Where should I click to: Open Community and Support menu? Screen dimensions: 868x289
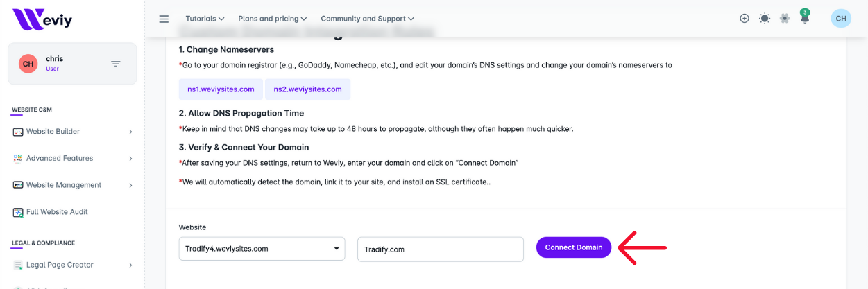click(x=367, y=19)
